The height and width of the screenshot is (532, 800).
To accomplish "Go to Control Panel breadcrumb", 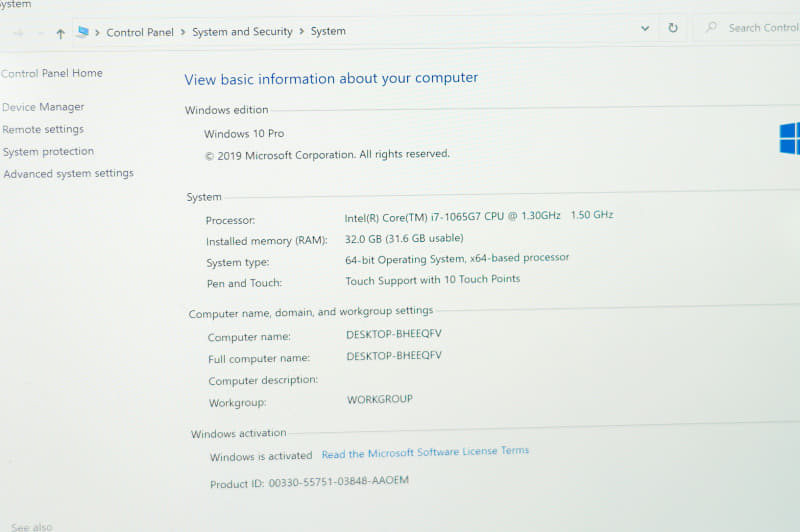I will [x=140, y=32].
